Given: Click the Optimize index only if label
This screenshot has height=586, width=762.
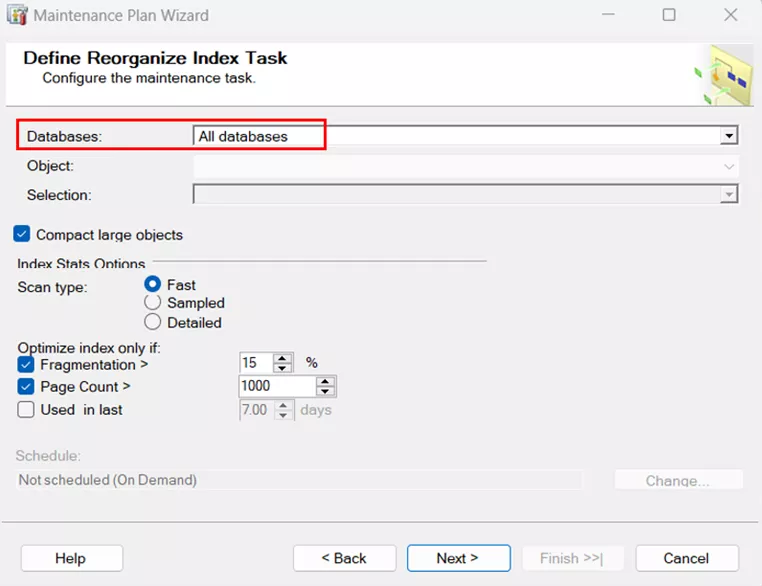Looking at the screenshot, I should (89, 348).
